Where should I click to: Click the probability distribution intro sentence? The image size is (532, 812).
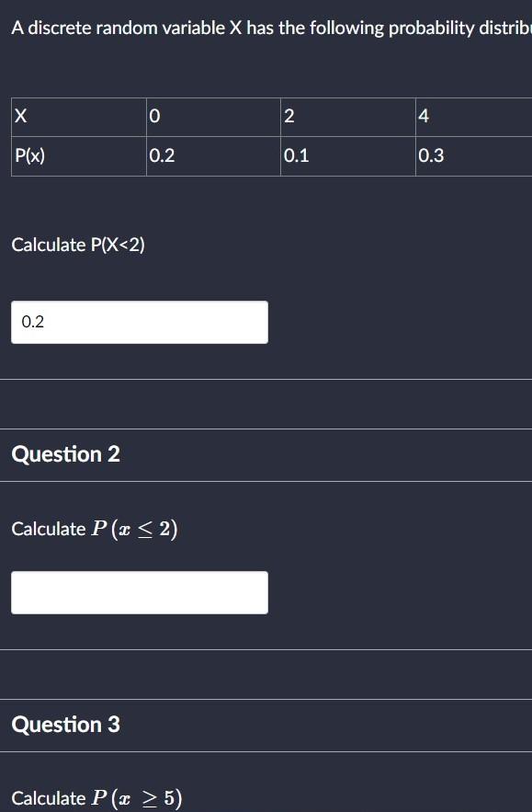[266, 28]
